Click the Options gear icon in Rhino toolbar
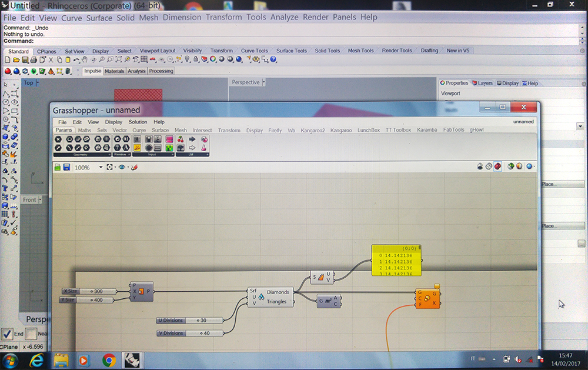This screenshot has width=588, height=370. click(x=256, y=59)
